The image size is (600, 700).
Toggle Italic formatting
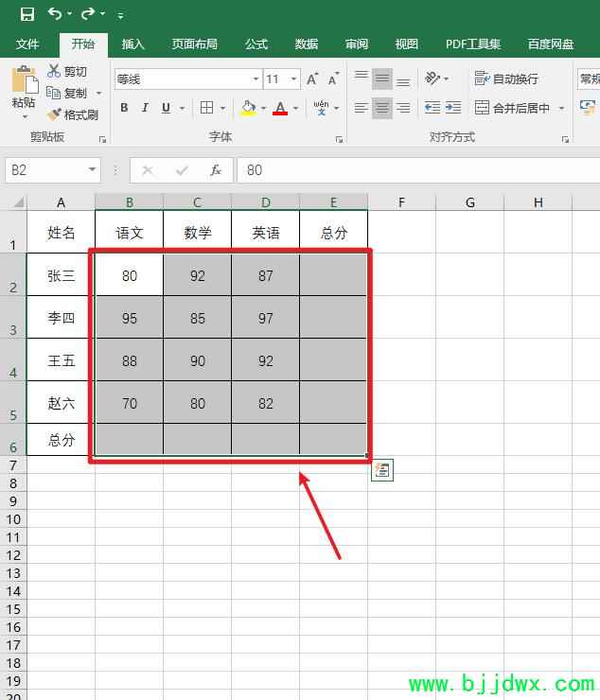coord(145,108)
